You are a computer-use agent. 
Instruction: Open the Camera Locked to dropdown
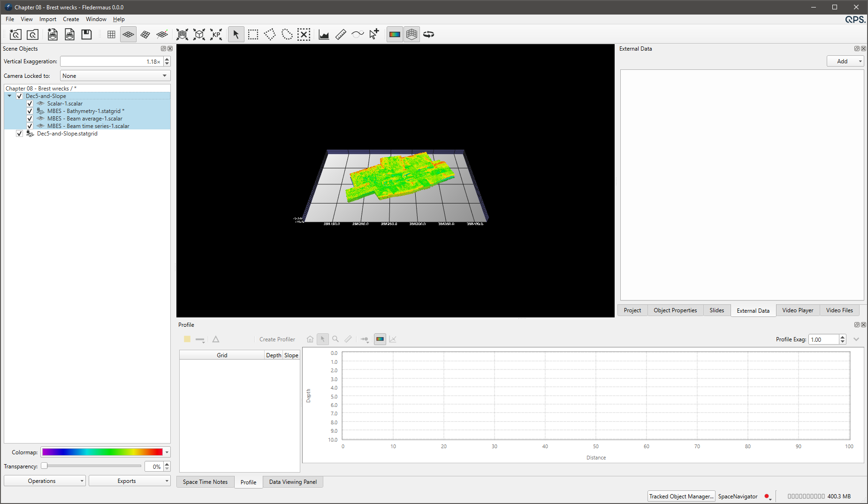[x=115, y=76]
